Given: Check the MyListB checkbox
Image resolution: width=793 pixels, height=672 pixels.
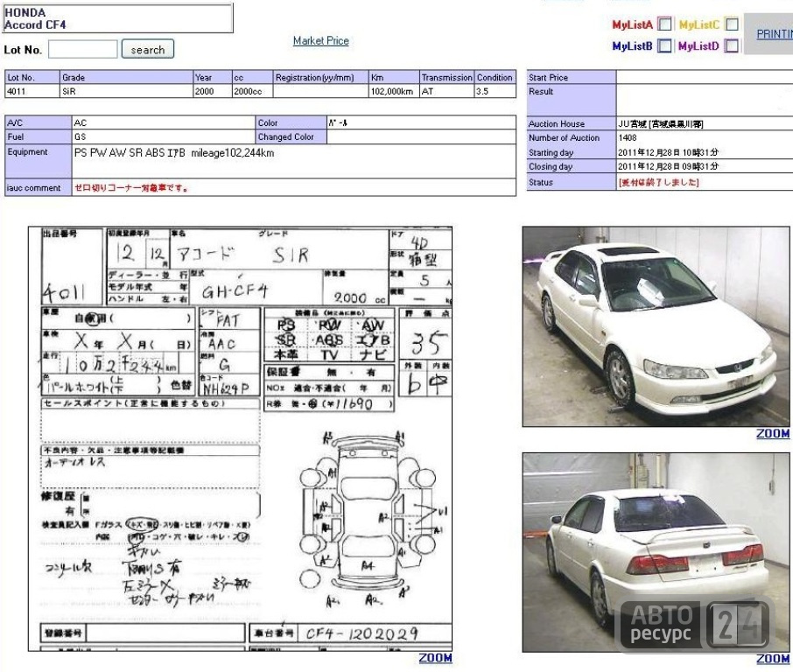Looking at the screenshot, I should (x=665, y=46).
